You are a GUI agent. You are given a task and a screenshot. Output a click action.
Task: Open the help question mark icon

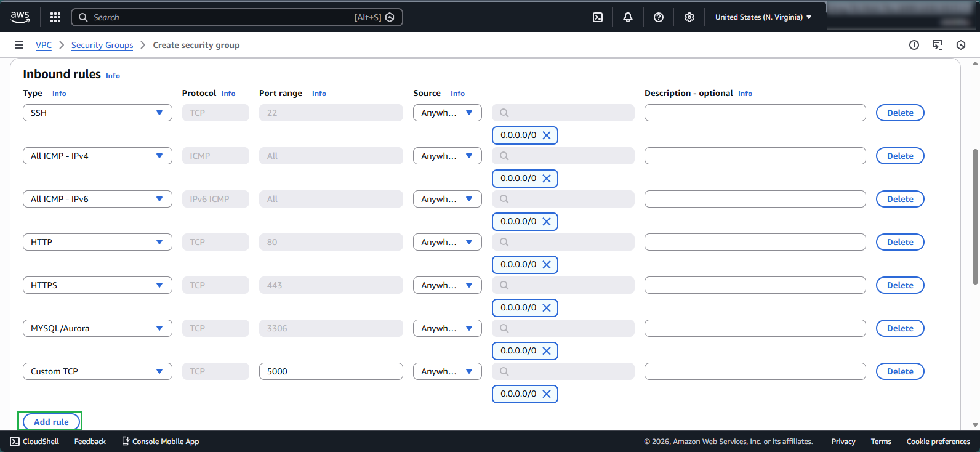pyautogui.click(x=659, y=17)
